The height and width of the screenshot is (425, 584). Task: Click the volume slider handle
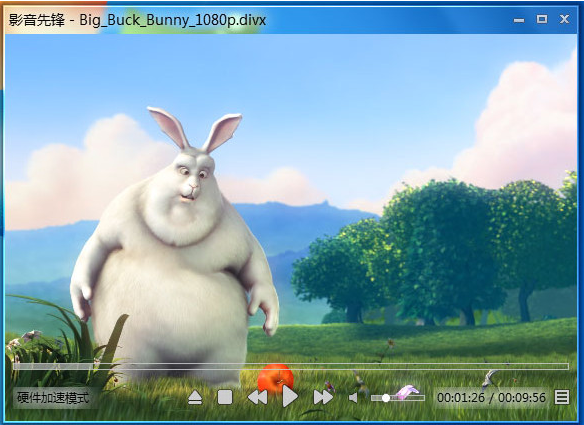(386, 398)
